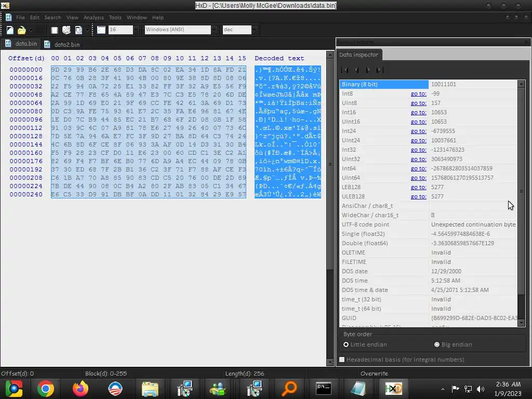Click the go to: link for Int32
This screenshot has height=399, width=532.
pos(418,150)
